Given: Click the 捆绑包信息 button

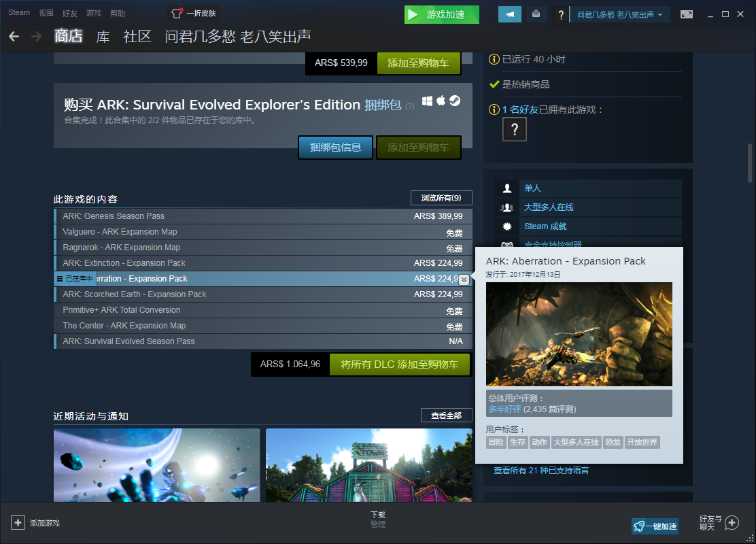Looking at the screenshot, I should [x=335, y=147].
